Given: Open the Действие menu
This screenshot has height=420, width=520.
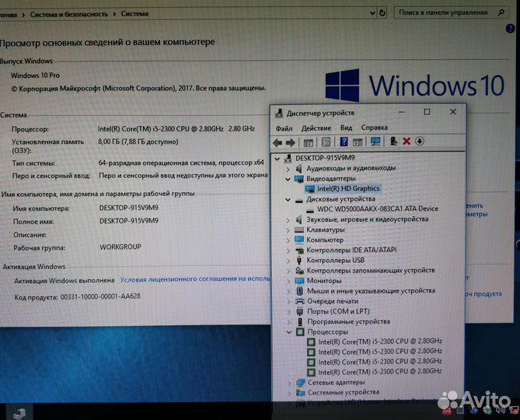Looking at the screenshot, I should point(316,128).
